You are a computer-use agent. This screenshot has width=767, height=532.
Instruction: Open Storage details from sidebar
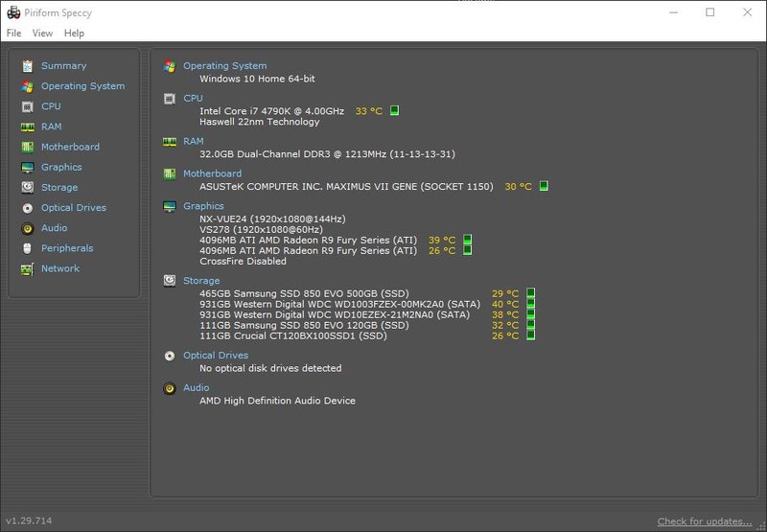click(x=59, y=187)
